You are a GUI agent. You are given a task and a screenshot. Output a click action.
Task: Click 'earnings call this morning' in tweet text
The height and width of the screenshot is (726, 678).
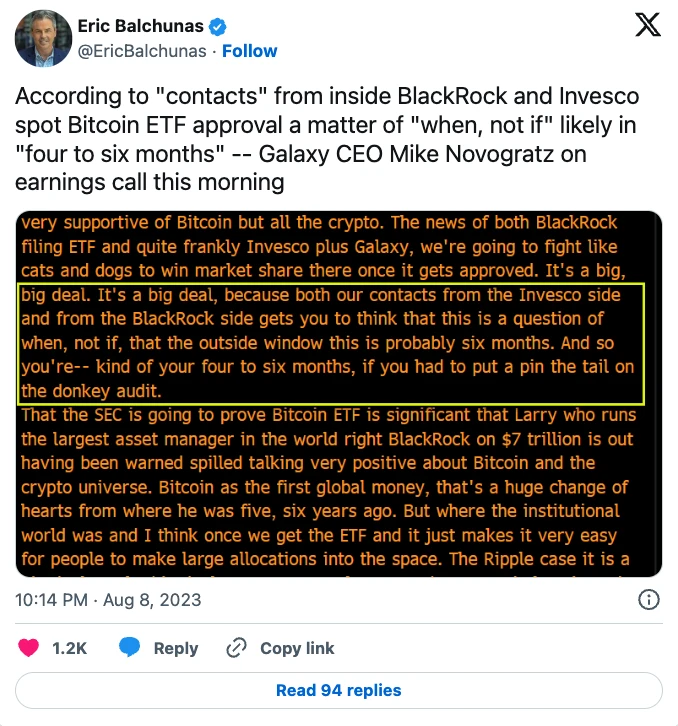pyautogui.click(x=150, y=183)
